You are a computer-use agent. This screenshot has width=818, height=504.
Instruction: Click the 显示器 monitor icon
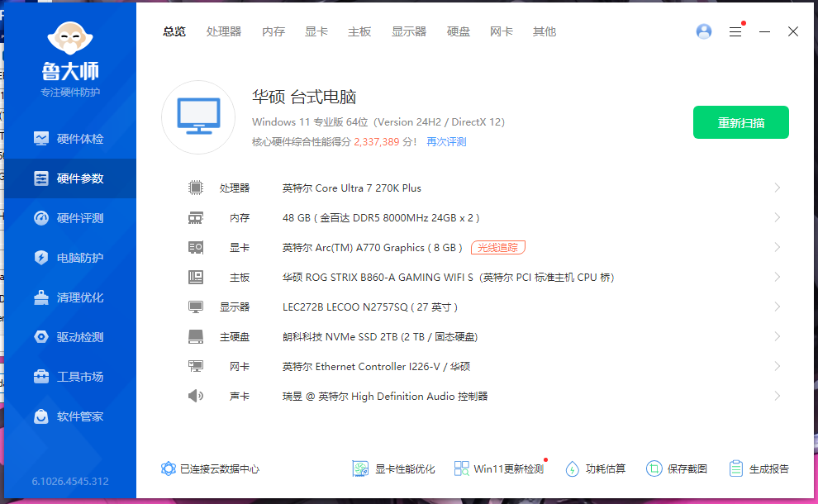196,307
